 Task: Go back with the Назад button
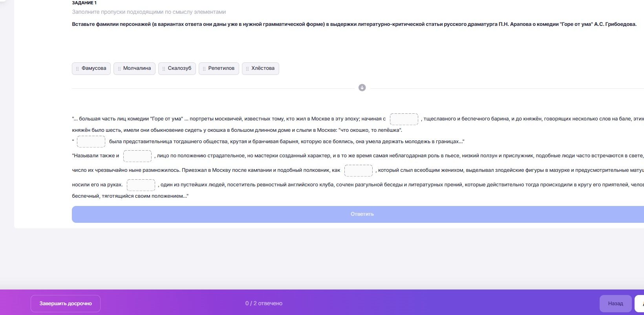pyautogui.click(x=615, y=303)
